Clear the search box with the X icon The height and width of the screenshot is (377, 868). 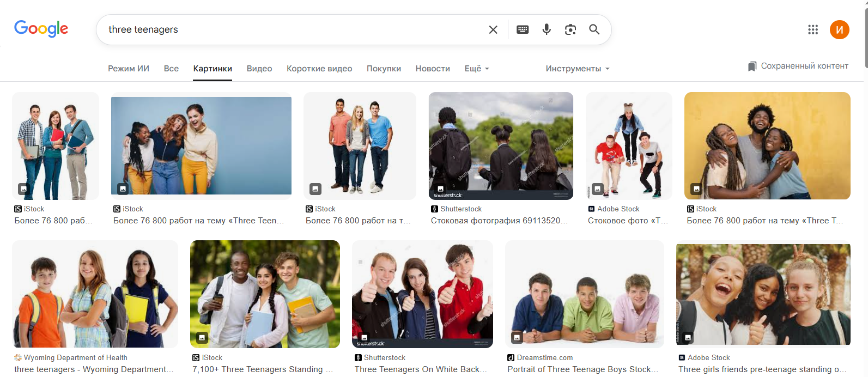493,29
